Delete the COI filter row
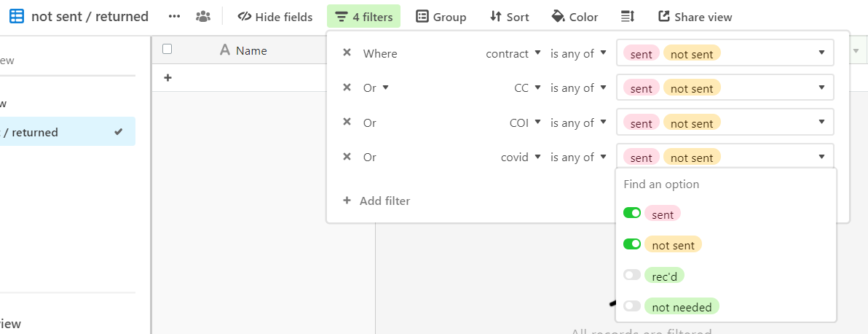Image resolution: width=868 pixels, height=334 pixels. pyautogui.click(x=347, y=122)
